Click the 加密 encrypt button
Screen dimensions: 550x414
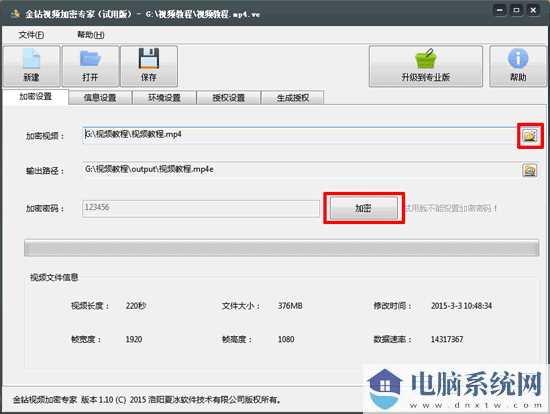pyautogui.click(x=363, y=208)
